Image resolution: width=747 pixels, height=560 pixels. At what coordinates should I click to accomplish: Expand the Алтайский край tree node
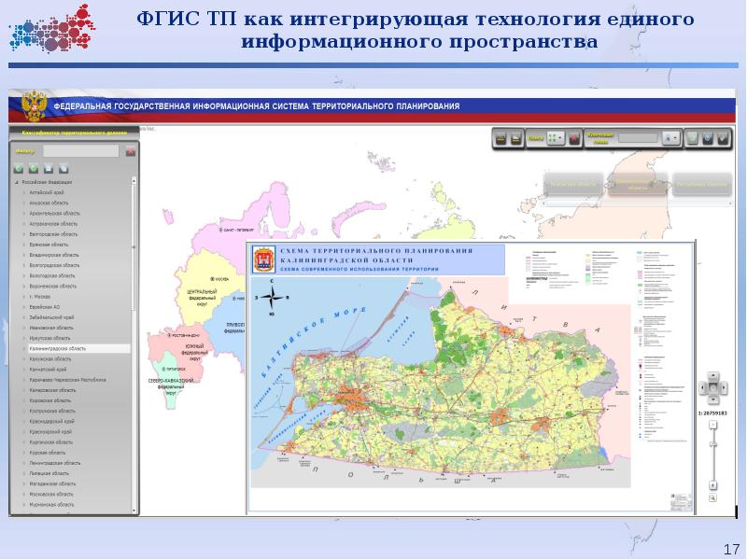24,192
